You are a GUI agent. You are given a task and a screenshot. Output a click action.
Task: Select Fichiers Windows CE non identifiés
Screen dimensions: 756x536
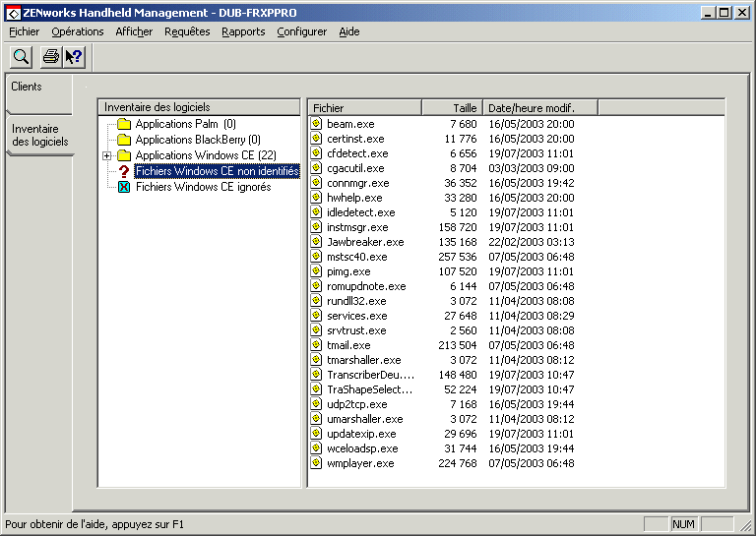point(217,171)
